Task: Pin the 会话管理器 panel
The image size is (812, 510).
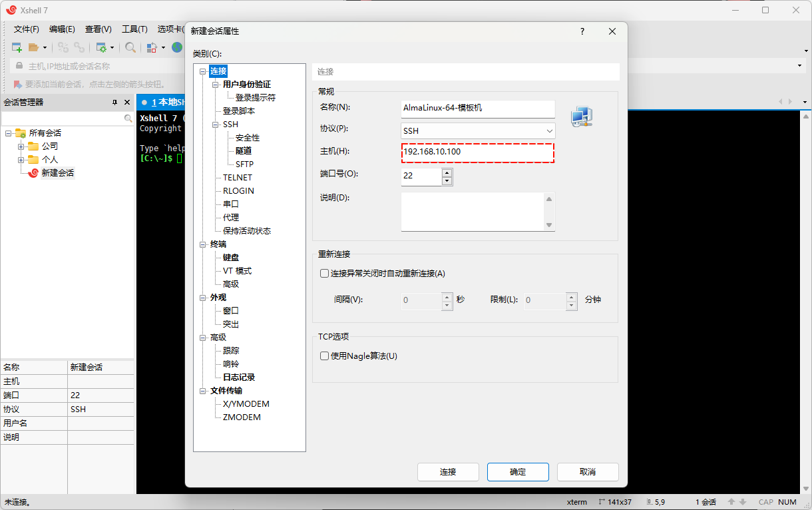Action: 116,102
